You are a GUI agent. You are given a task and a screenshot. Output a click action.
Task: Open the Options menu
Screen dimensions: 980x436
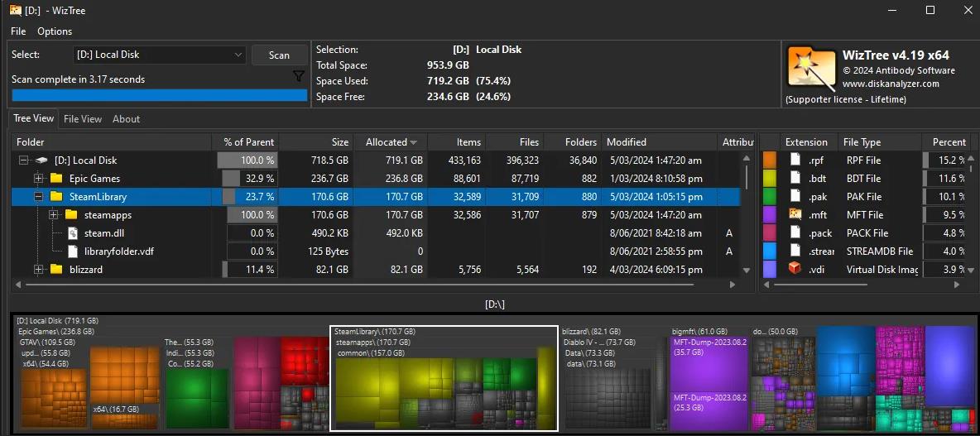click(x=55, y=31)
